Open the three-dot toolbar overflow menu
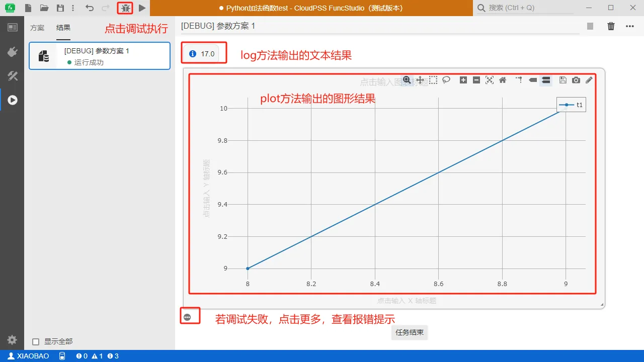The height and width of the screenshot is (362, 644). tap(73, 8)
